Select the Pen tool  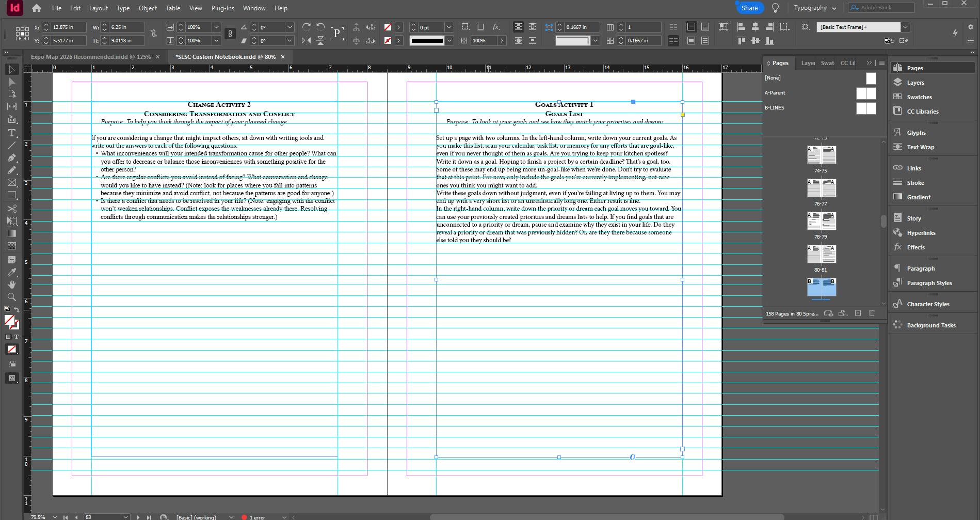coord(11,158)
